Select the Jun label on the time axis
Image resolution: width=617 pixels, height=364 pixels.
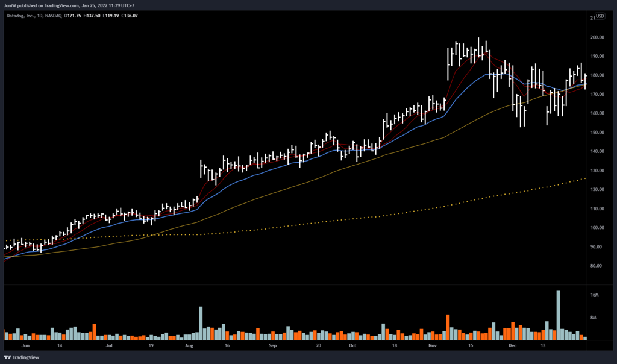25,347
